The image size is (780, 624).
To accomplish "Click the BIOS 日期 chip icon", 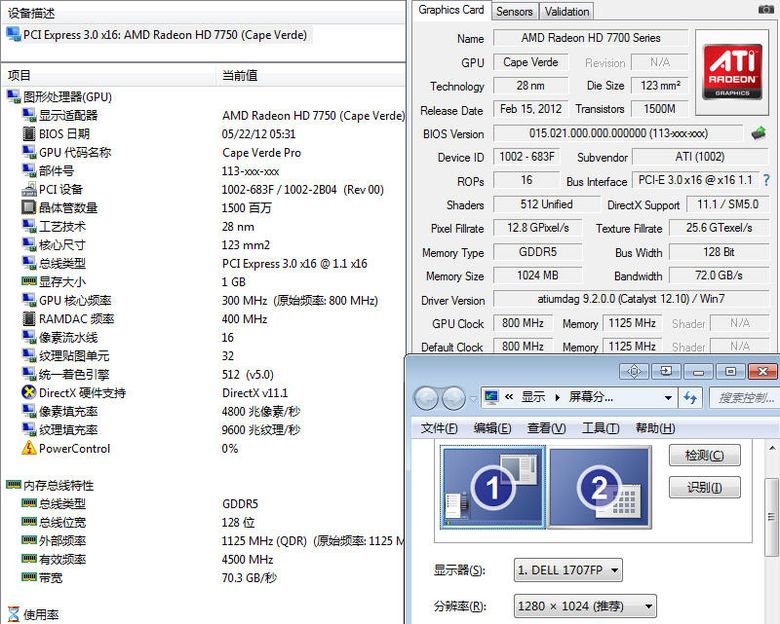I will 29,133.
